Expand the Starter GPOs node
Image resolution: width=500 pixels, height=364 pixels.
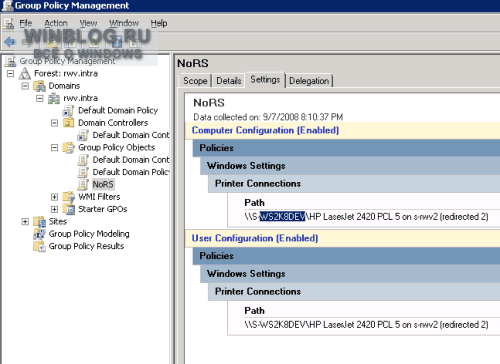point(54,209)
